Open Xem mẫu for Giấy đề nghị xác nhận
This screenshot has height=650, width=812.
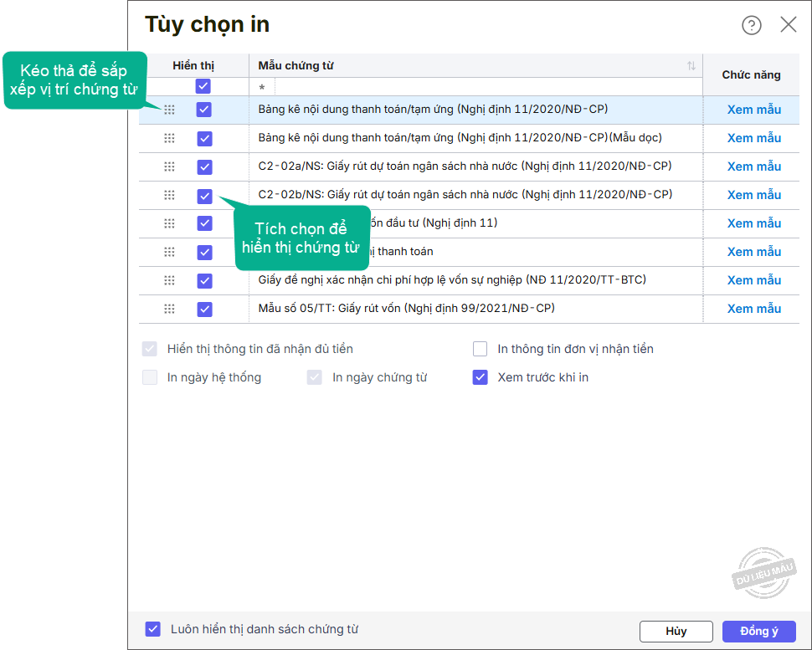(754, 280)
